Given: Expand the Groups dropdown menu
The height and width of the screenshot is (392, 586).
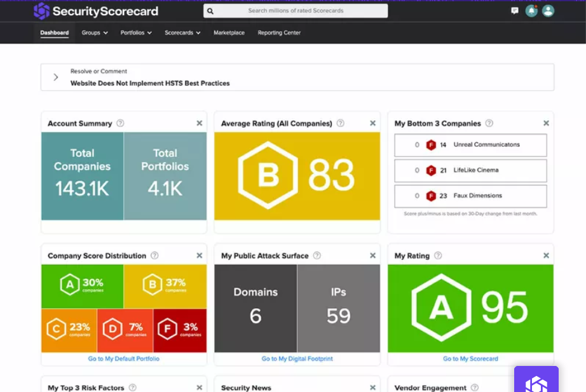Looking at the screenshot, I should (95, 32).
